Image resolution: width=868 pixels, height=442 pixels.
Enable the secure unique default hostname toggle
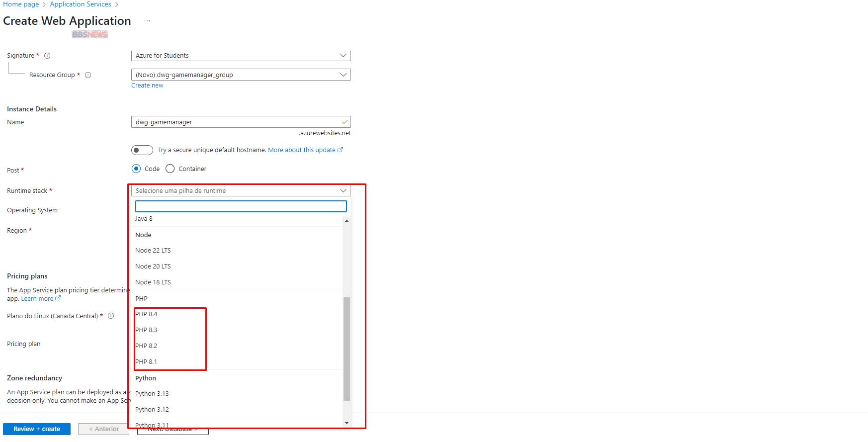(142, 150)
